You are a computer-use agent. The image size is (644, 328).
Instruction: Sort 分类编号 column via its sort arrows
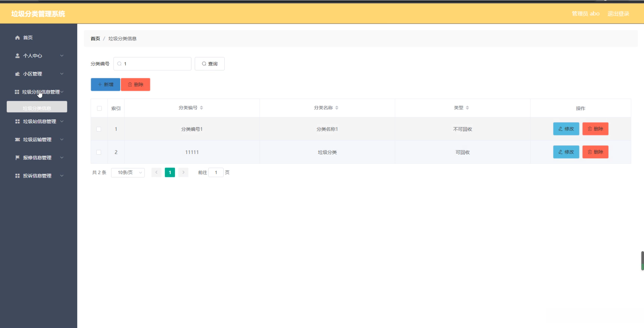(201, 108)
